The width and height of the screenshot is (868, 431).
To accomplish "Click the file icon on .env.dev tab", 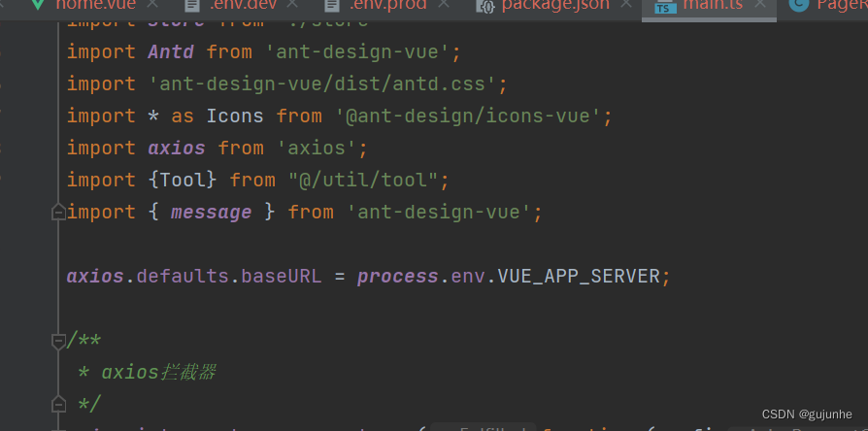I will coord(193,5).
